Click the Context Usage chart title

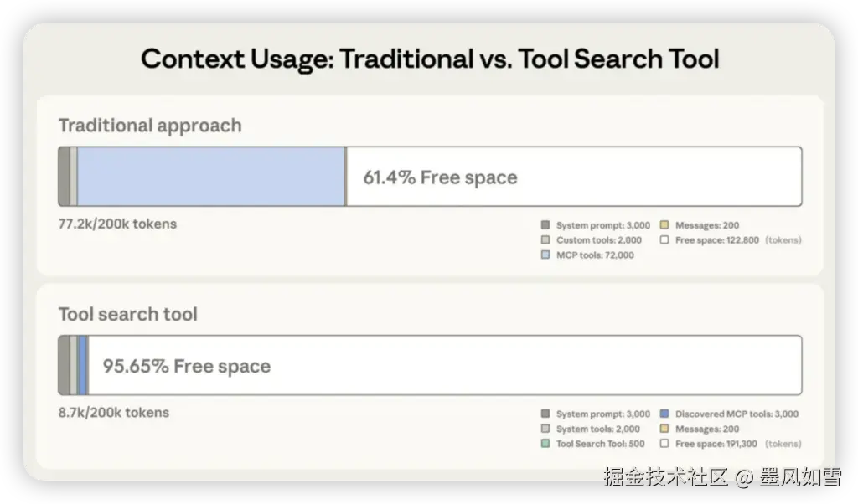pos(429,59)
